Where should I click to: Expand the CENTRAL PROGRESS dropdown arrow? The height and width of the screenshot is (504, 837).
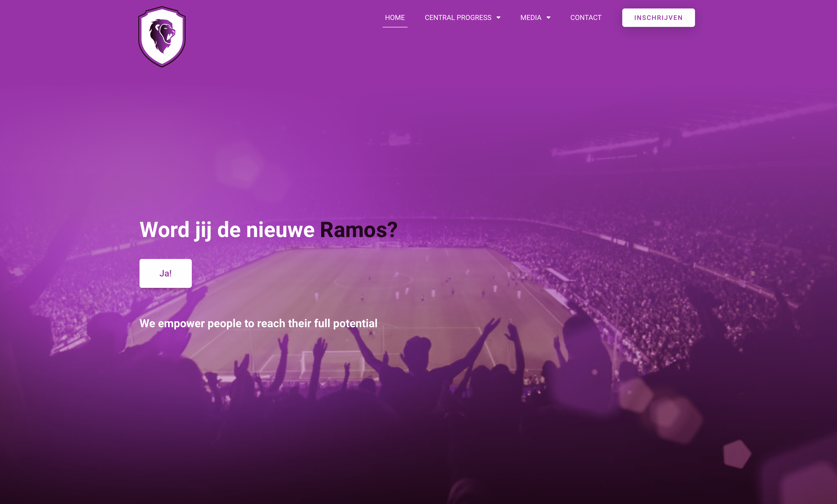pos(498,18)
